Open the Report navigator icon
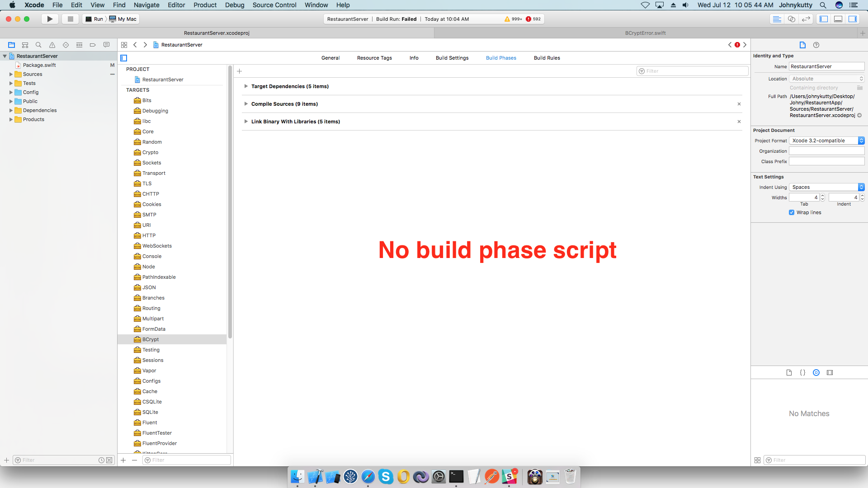The height and width of the screenshot is (488, 868). (106, 45)
